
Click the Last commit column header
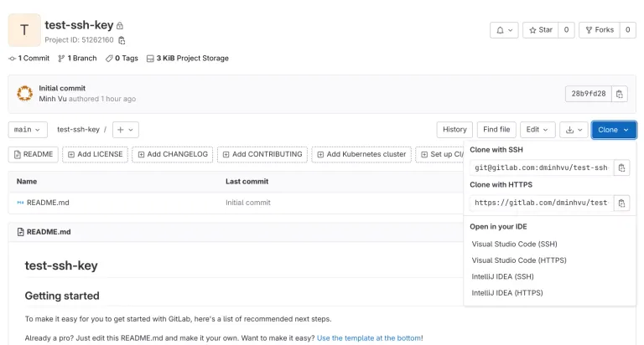click(247, 182)
